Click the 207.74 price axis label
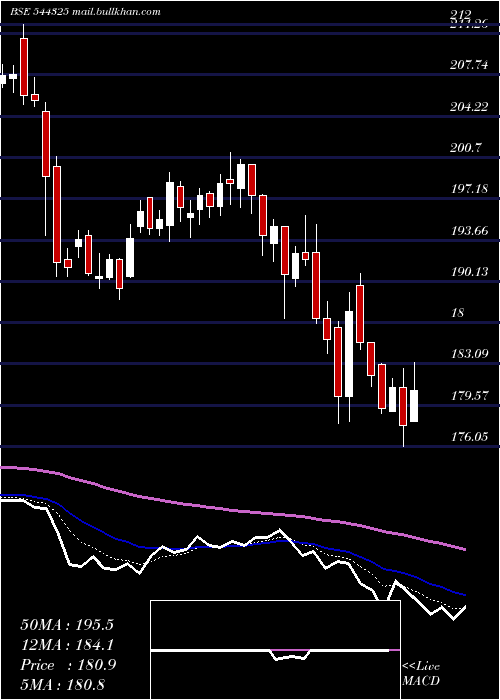This screenshot has height=700, width=500. click(469, 65)
